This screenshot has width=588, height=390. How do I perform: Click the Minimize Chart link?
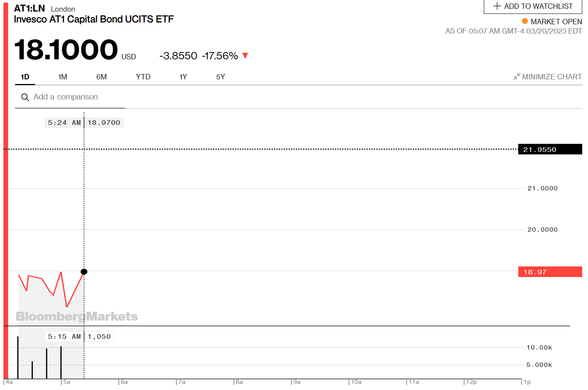tap(551, 77)
